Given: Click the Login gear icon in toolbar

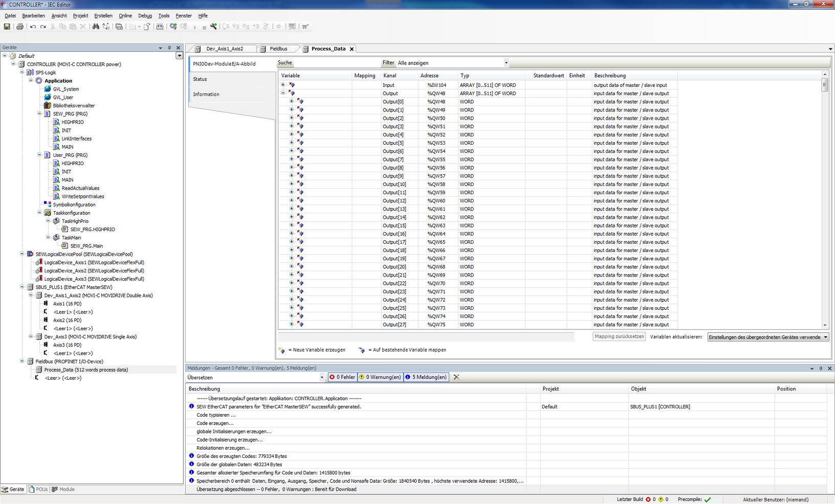Looking at the screenshot, I should [173, 27].
